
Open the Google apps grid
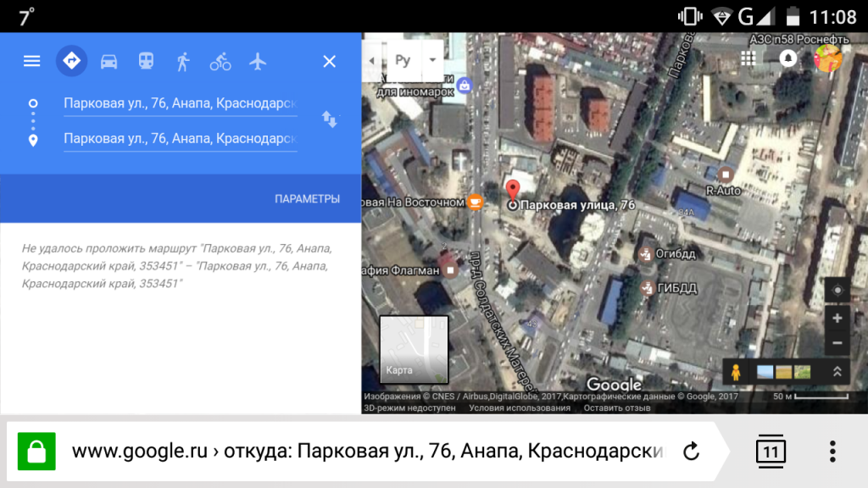tap(748, 58)
